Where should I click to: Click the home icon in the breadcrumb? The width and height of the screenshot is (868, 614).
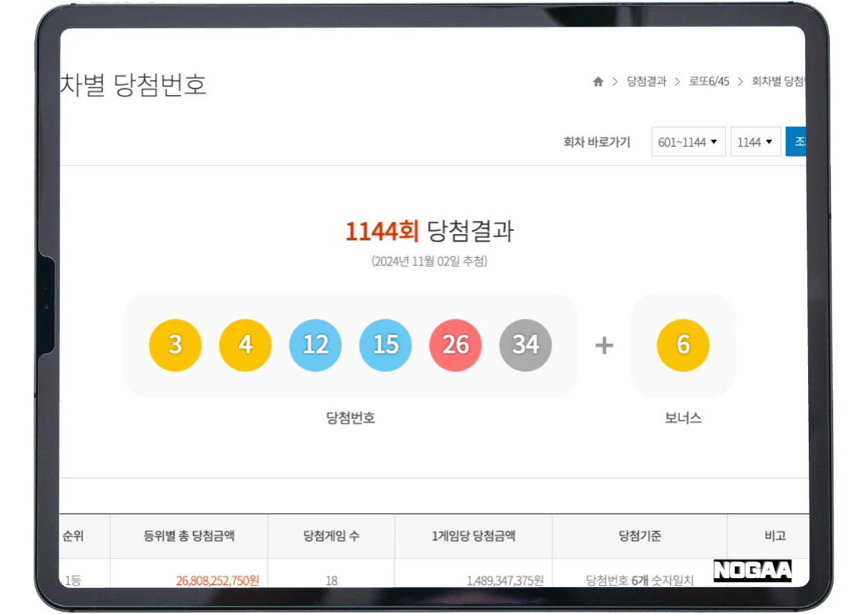coord(597,81)
